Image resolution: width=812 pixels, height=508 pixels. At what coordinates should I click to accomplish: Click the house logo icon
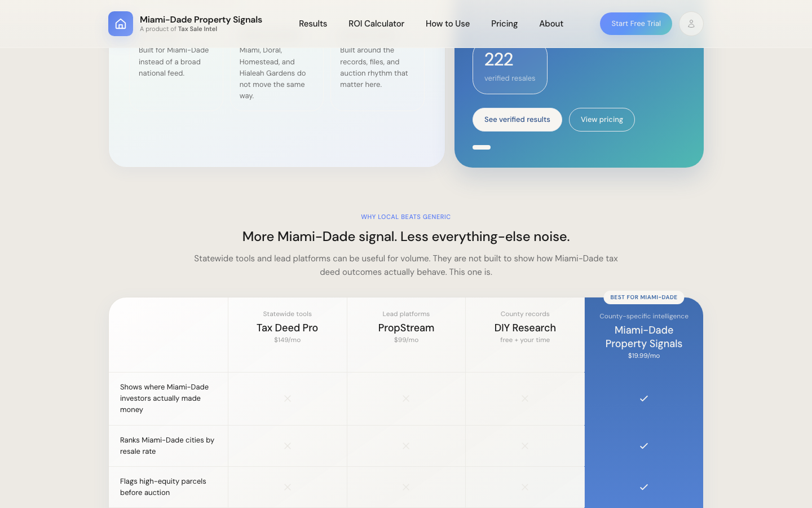coord(121,24)
